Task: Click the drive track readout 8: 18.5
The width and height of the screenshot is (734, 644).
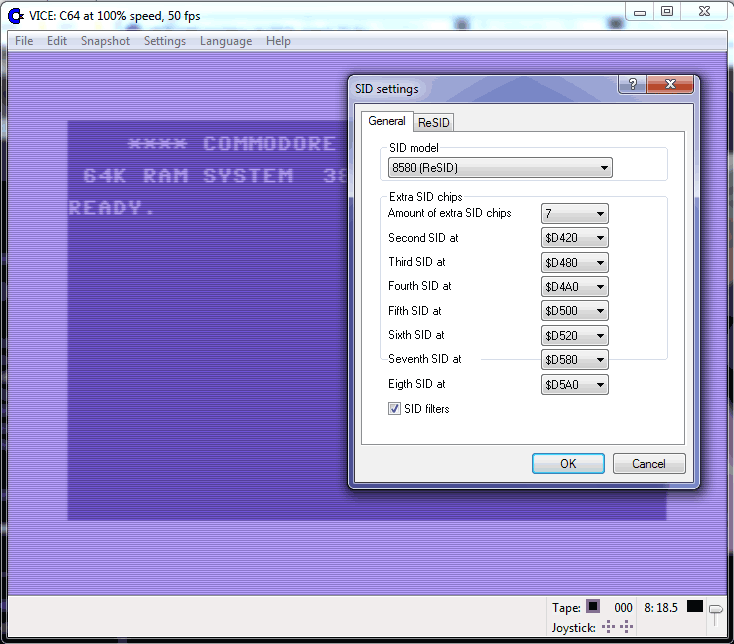Action: tap(661, 607)
